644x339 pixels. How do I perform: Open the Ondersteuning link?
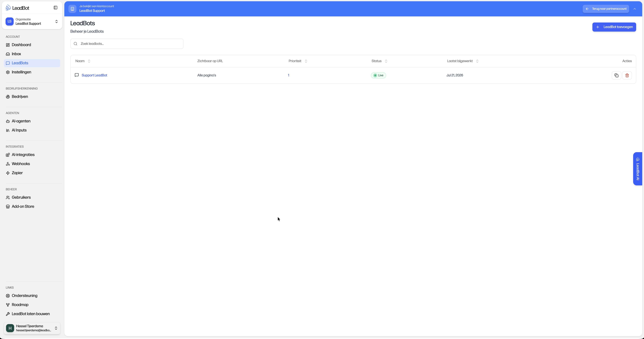(32, 296)
